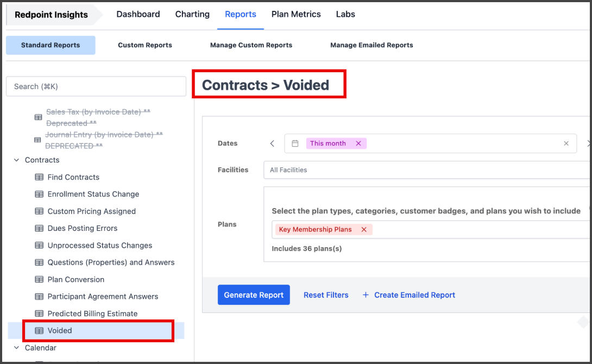Remove the This month date tag

(x=358, y=143)
